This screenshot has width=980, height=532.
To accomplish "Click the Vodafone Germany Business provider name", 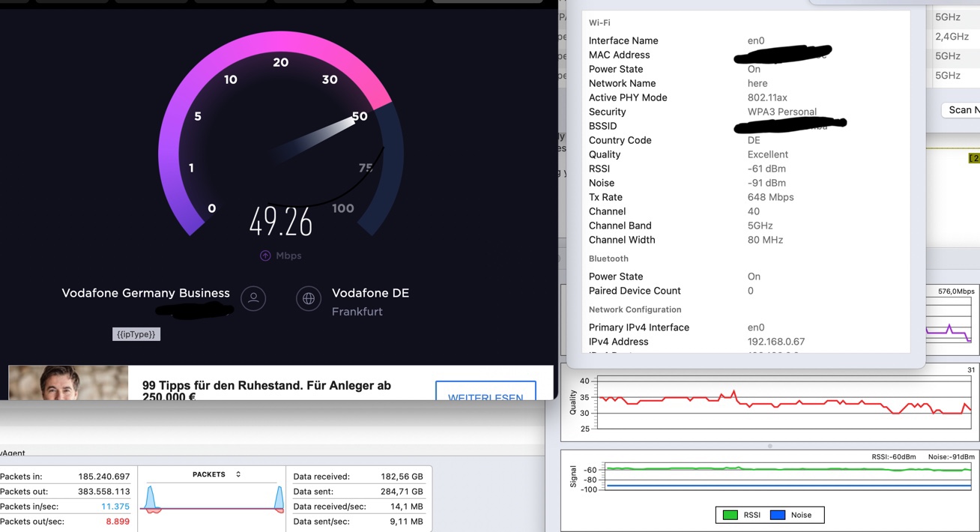I will click(145, 293).
